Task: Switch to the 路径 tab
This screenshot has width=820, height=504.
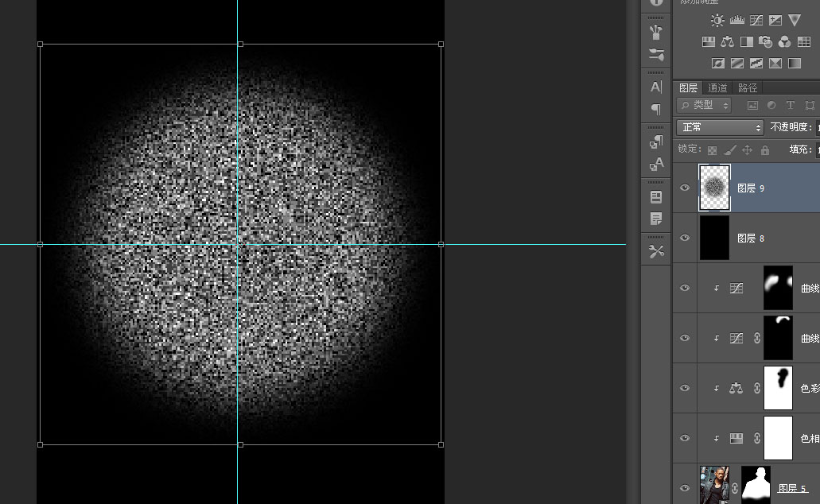Action: tap(748, 87)
